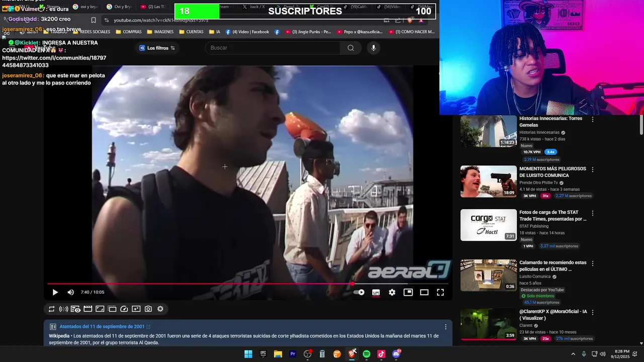Play the paused YouTube video
The image size is (644, 362).
[55, 292]
